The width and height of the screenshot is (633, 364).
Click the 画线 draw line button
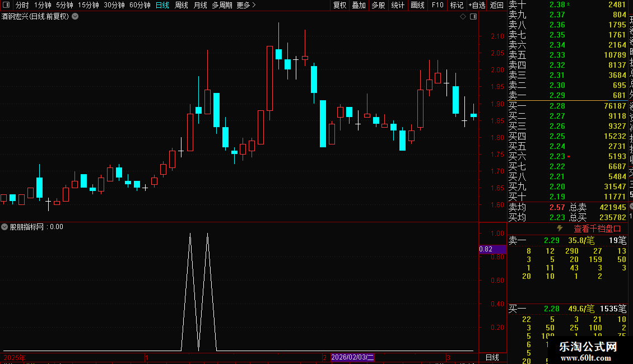coord(417,5)
